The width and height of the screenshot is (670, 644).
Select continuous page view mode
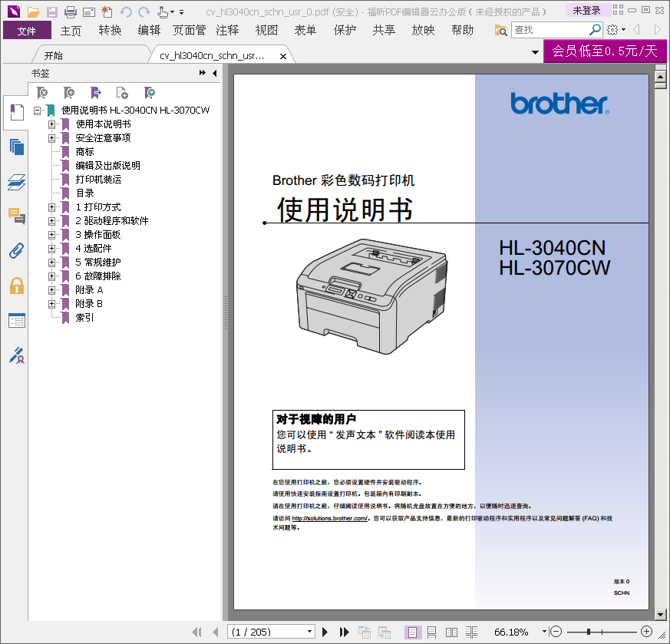(432, 632)
